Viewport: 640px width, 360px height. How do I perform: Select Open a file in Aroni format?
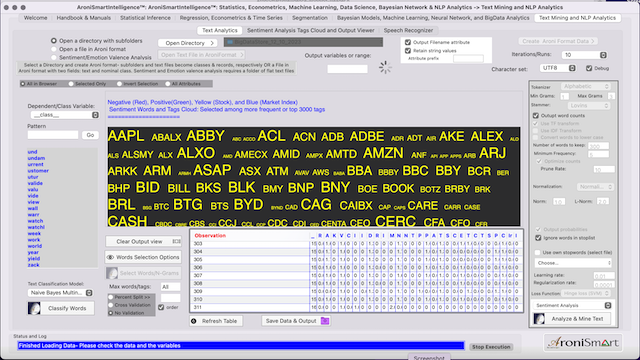click(54, 49)
